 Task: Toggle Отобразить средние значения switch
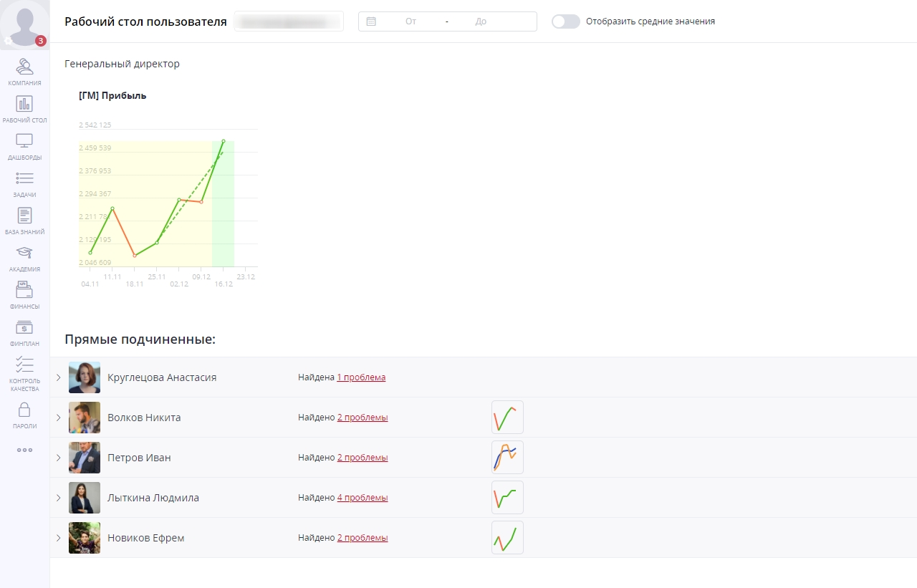565,21
